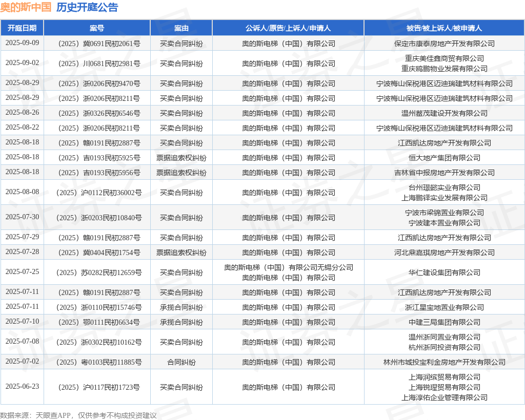The image size is (525, 420).
Task: Select the date 2025-09-02
Action: pyautogui.click(x=22, y=63)
